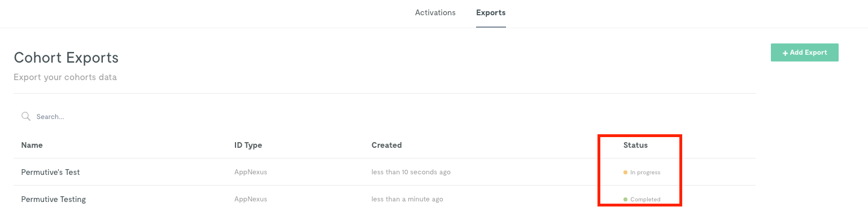
Task: Click AppNexus in Permutive's Test row
Action: click(x=251, y=172)
